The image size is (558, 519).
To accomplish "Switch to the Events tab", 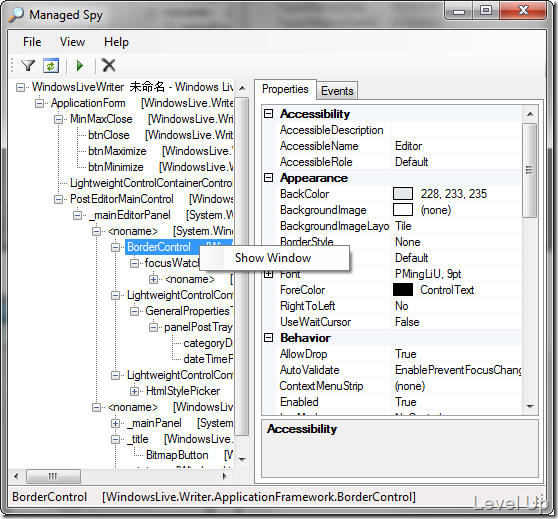I will pos(337,91).
